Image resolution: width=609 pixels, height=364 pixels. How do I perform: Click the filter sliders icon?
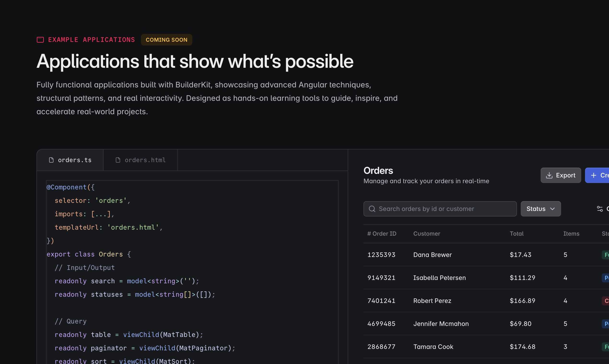click(600, 209)
